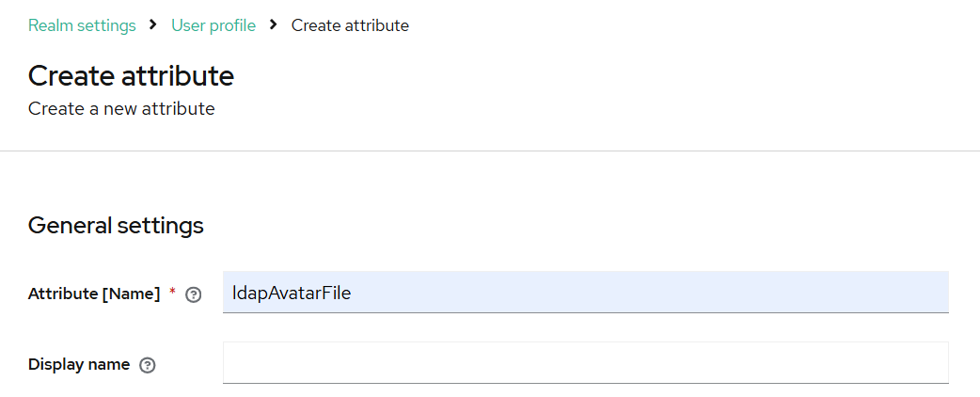Open help for Attribute [Name] field

click(194, 294)
